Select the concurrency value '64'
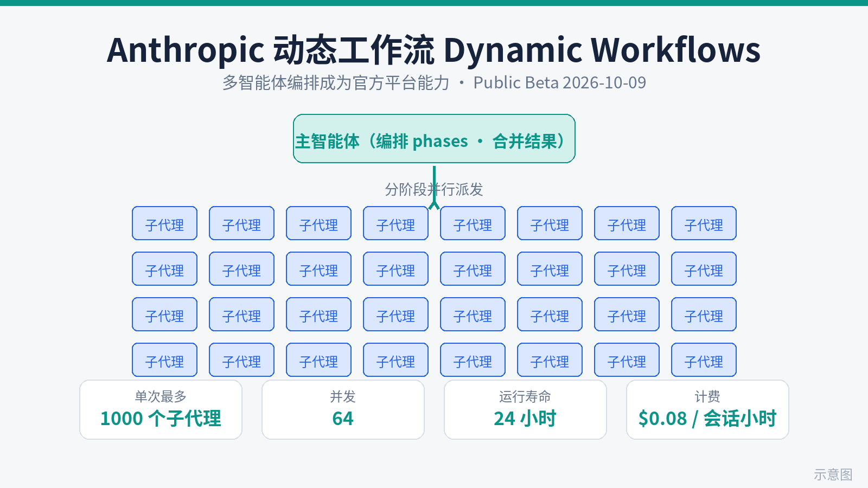The width and height of the screenshot is (868, 488). (343, 419)
